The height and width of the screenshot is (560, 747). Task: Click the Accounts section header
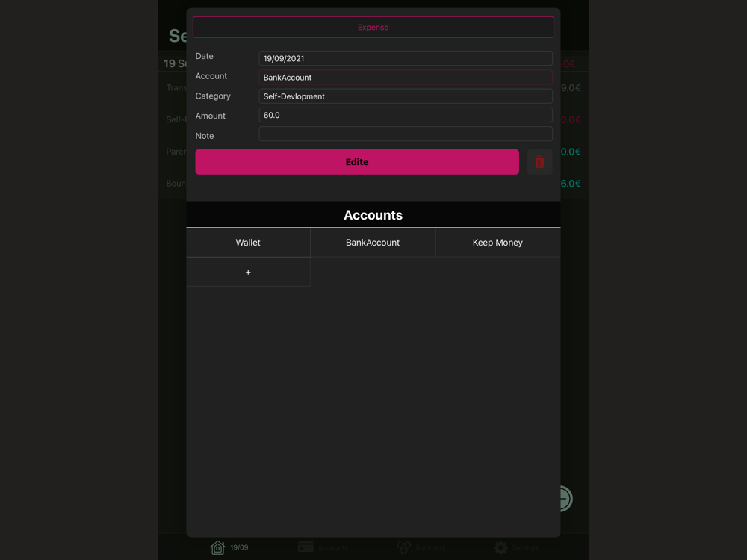click(x=373, y=215)
